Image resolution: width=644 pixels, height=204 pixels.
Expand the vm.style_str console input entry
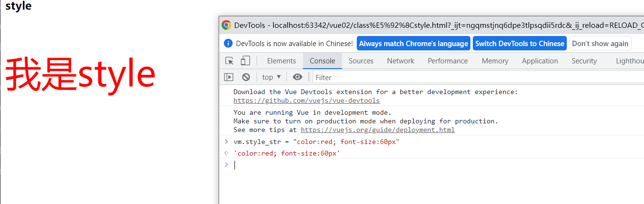pyautogui.click(x=226, y=142)
